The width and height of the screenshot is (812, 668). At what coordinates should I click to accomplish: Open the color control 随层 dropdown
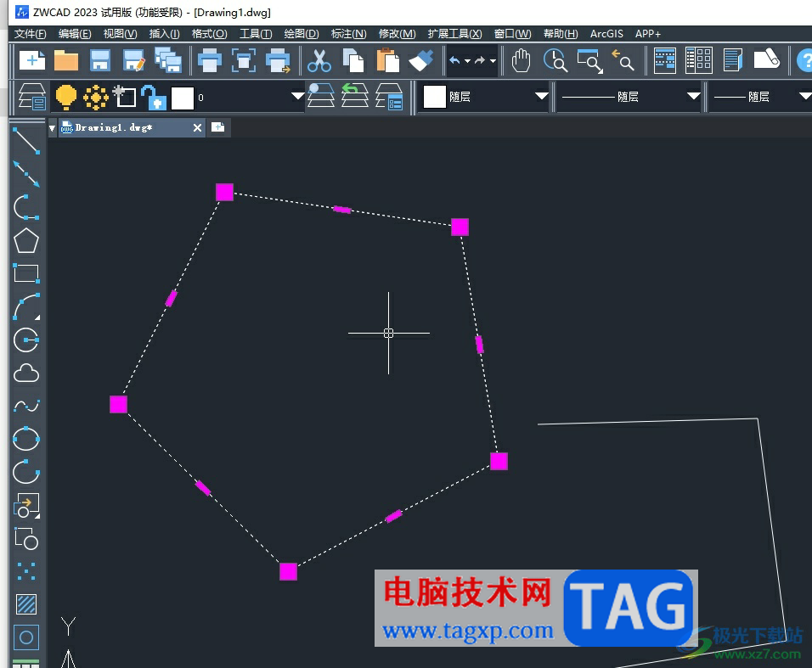click(x=541, y=96)
